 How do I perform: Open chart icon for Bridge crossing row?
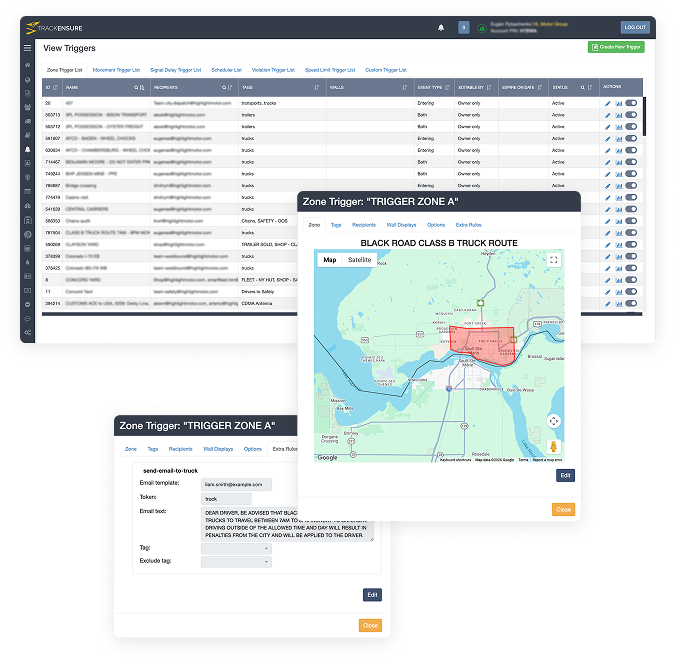(619, 186)
